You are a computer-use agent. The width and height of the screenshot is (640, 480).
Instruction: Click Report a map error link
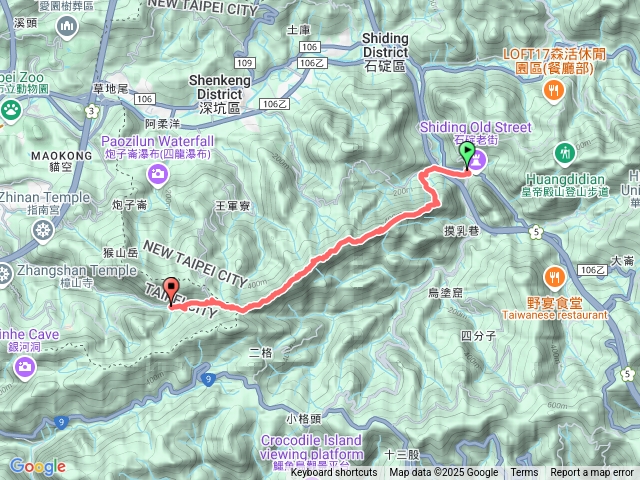[x=592, y=473]
